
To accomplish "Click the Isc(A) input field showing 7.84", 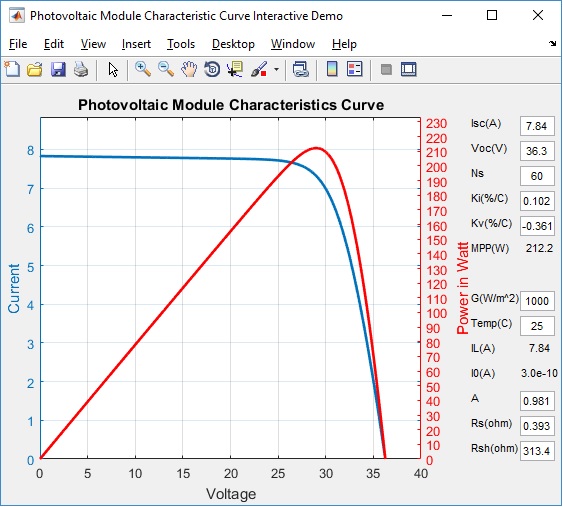I will [x=537, y=126].
